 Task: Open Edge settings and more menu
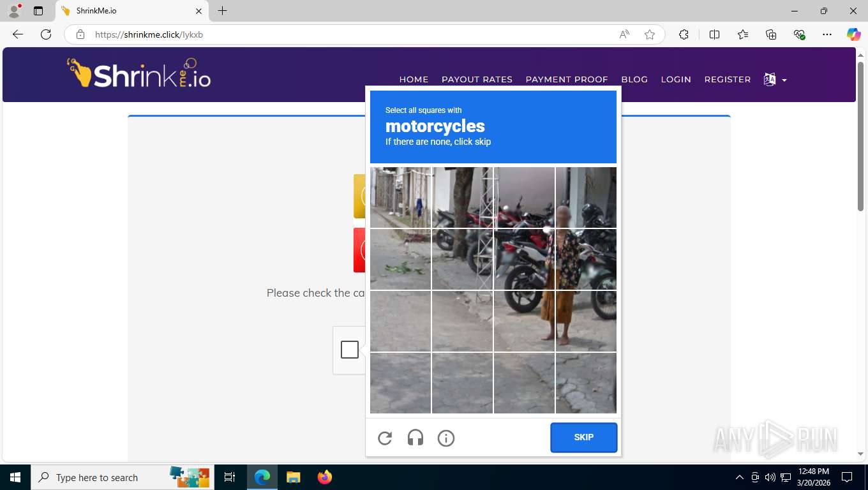pyautogui.click(x=827, y=34)
